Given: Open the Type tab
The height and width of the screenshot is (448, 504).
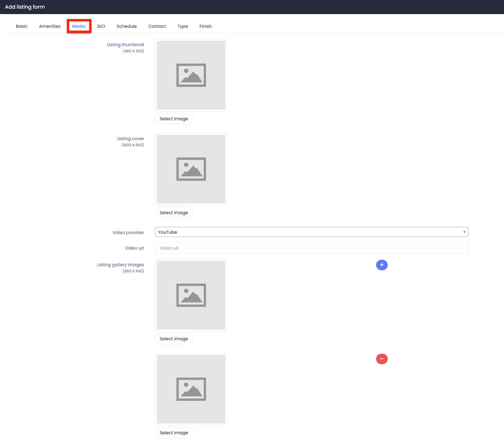Looking at the screenshot, I should (x=183, y=26).
